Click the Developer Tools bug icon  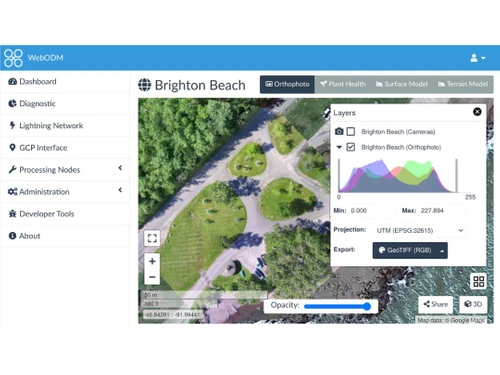coord(12,214)
